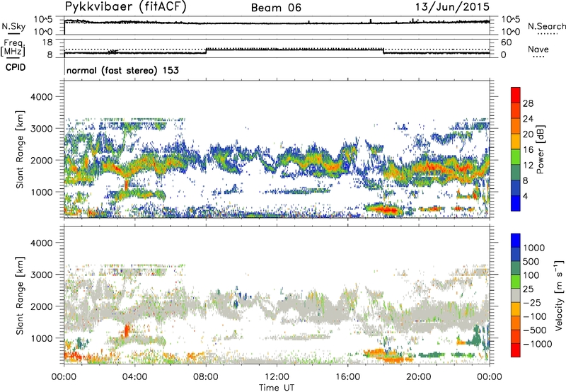Click the dotted line sample under Nave
The image size is (566, 392).
(x=539, y=57)
